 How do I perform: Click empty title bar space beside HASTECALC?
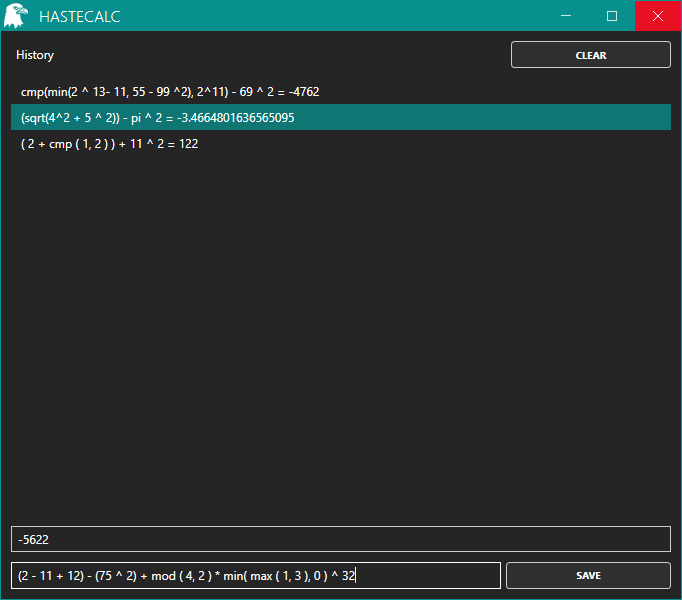(331, 16)
